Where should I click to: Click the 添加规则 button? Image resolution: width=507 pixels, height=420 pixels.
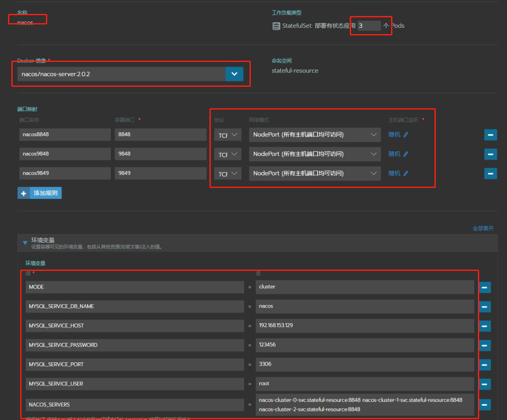[40, 193]
